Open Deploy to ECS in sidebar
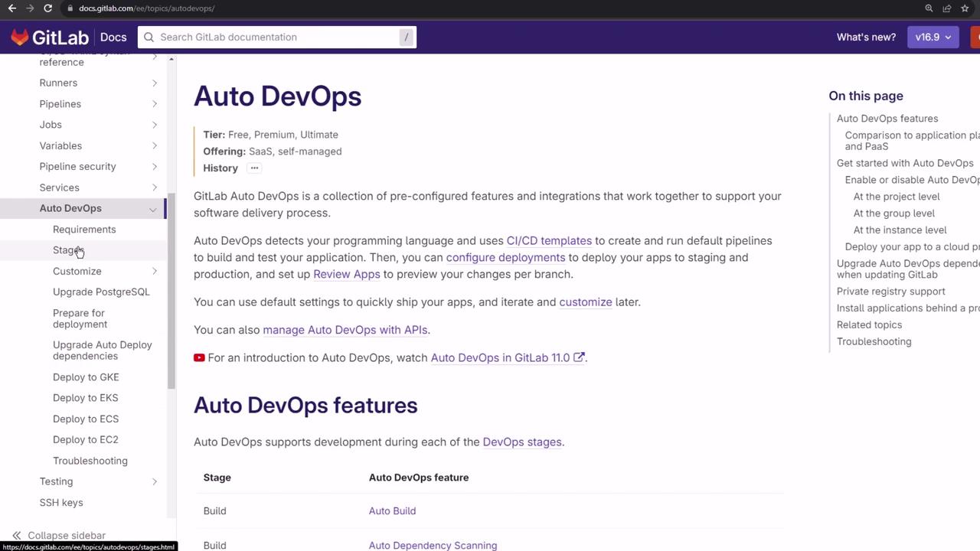This screenshot has height=551, width=980. tap(86, 419)
